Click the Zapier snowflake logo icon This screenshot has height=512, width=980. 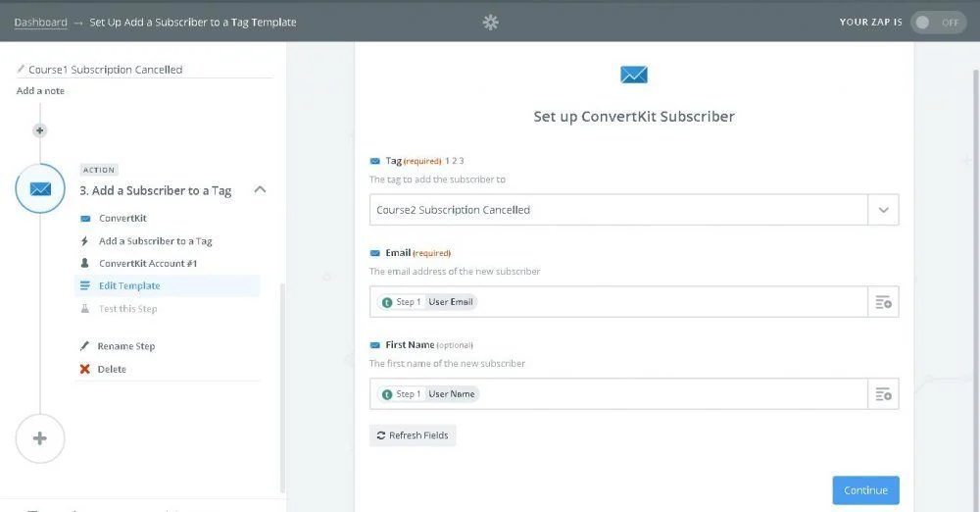(490, 22)
